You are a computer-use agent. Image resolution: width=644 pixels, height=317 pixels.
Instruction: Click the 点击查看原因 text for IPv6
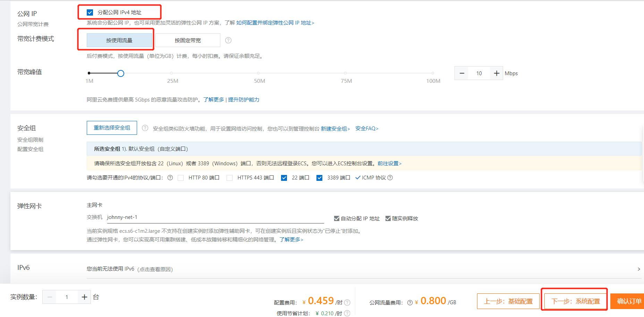click(x=155, y=270)
